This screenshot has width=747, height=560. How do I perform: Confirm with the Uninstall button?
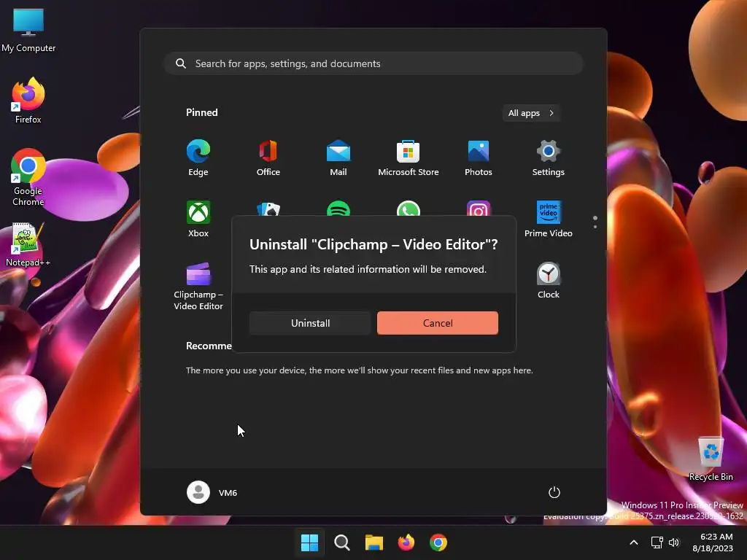[310, 323]
